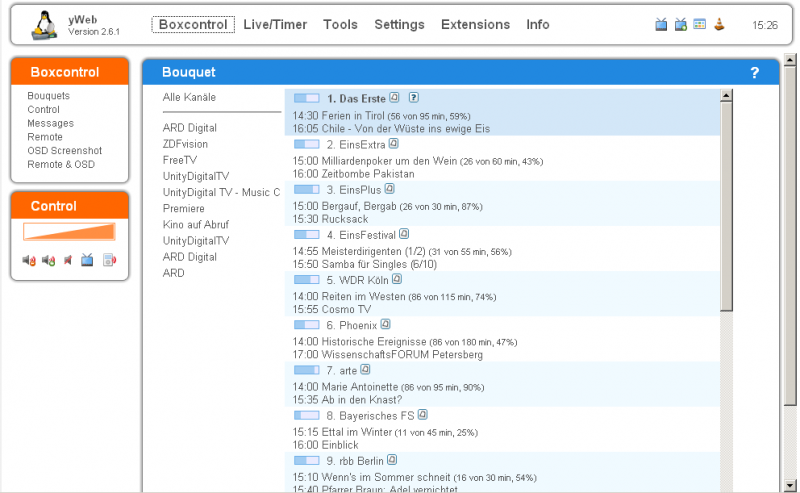800x493 pixels.
Task: Open EPG icon next to Das Erste
Action: tap(394, 97)
